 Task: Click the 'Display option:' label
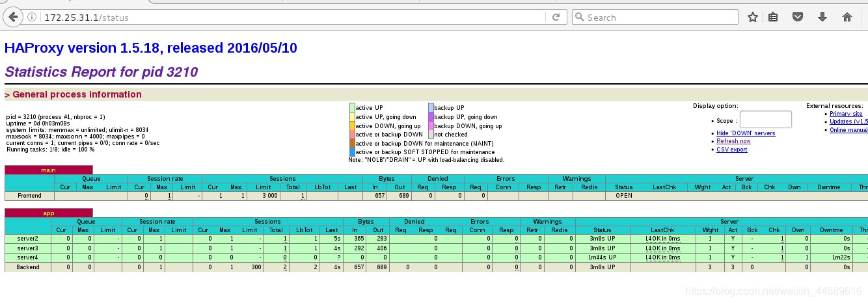715,105
